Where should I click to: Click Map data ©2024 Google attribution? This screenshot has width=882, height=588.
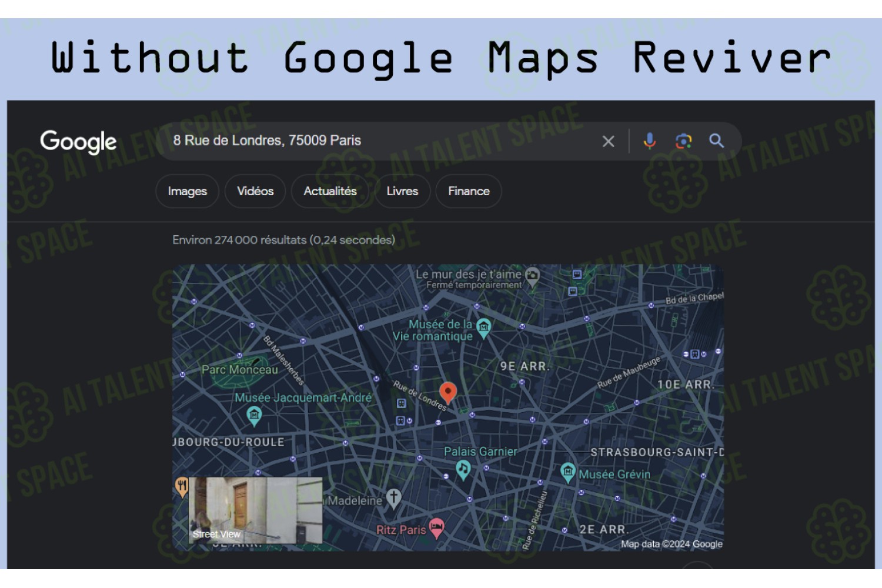click(x=671, y=544)
